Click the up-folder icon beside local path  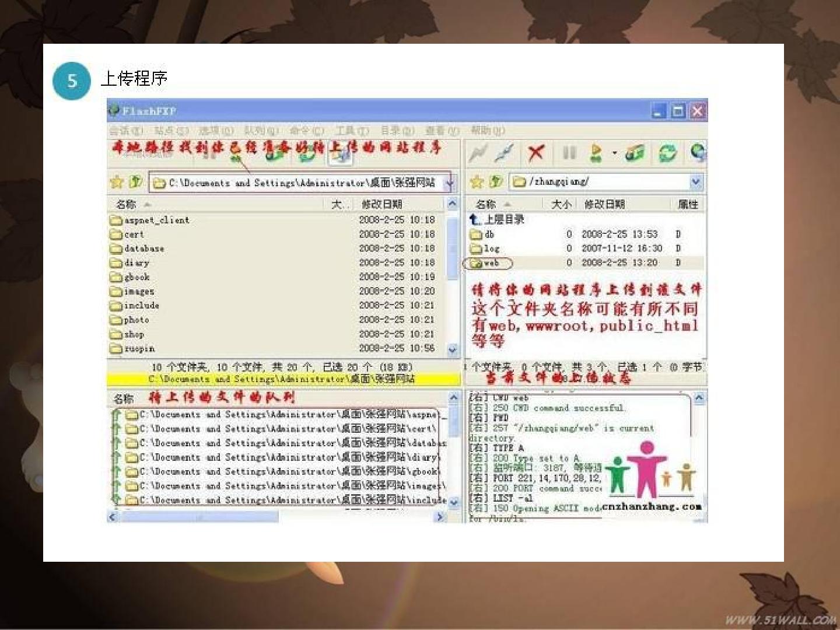point(135,183)
